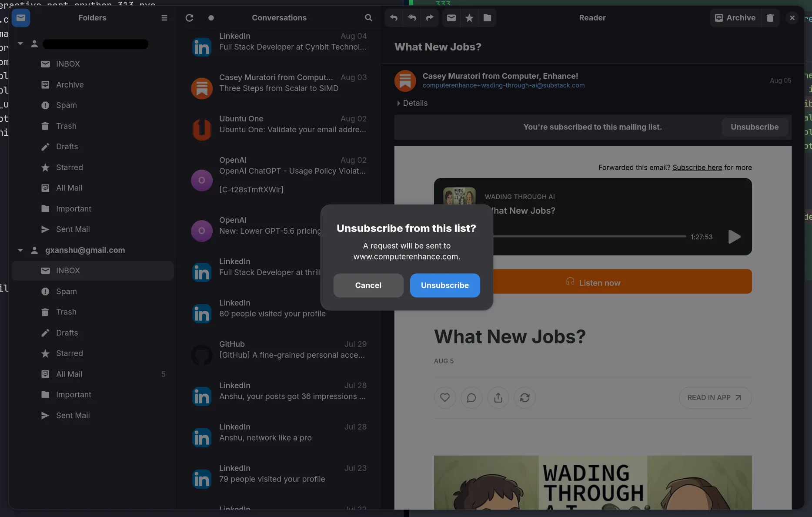Viewport: 812px width, 517px height.
Task: Click the Reply All icon
Action: (411, 18)
